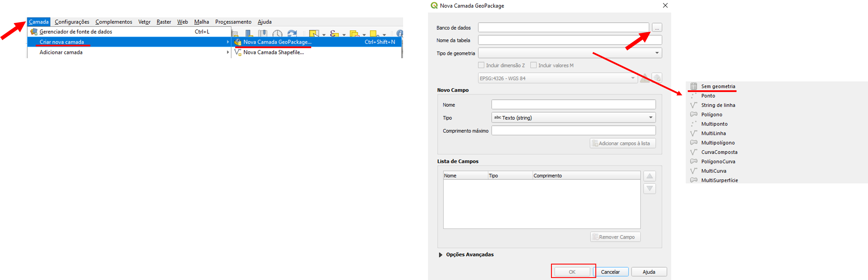This screenshot has height=280, width=868.
Task: Click the CRS globe selector icon
Action: tap(657, 78)
